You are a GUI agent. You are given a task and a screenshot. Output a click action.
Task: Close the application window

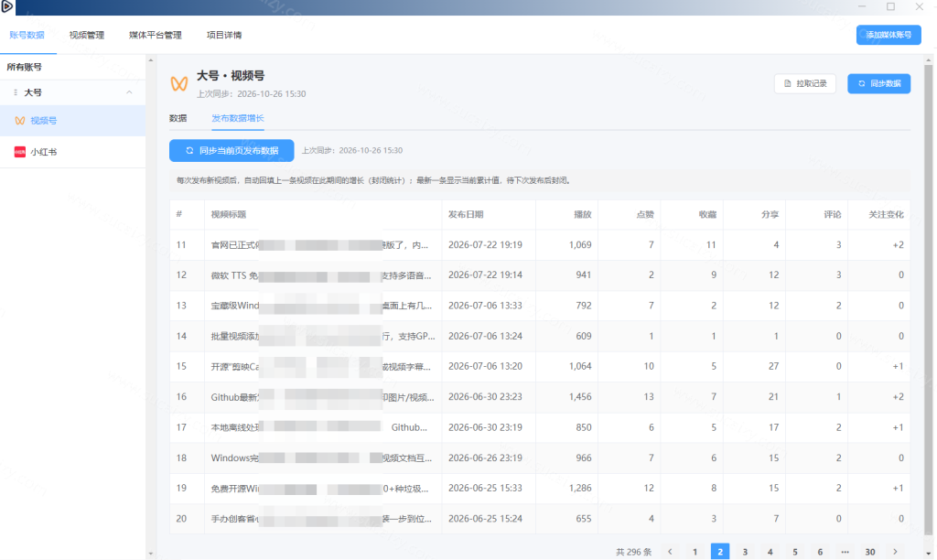click(x=919, y=6)
